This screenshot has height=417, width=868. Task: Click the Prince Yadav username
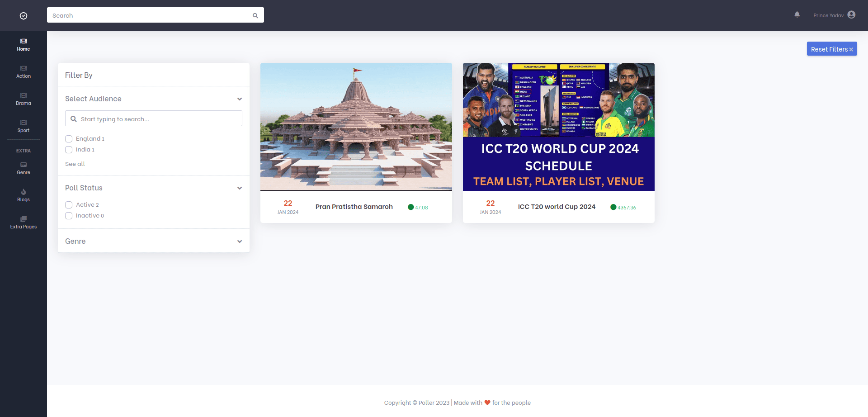coord(828,15)
